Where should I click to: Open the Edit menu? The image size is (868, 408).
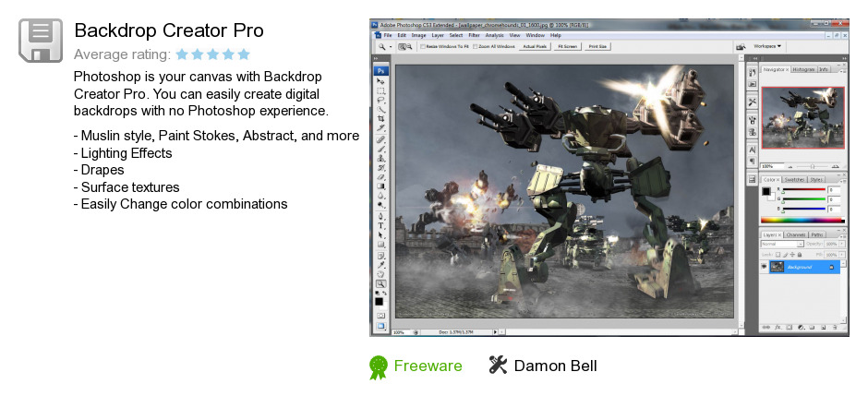402,35
